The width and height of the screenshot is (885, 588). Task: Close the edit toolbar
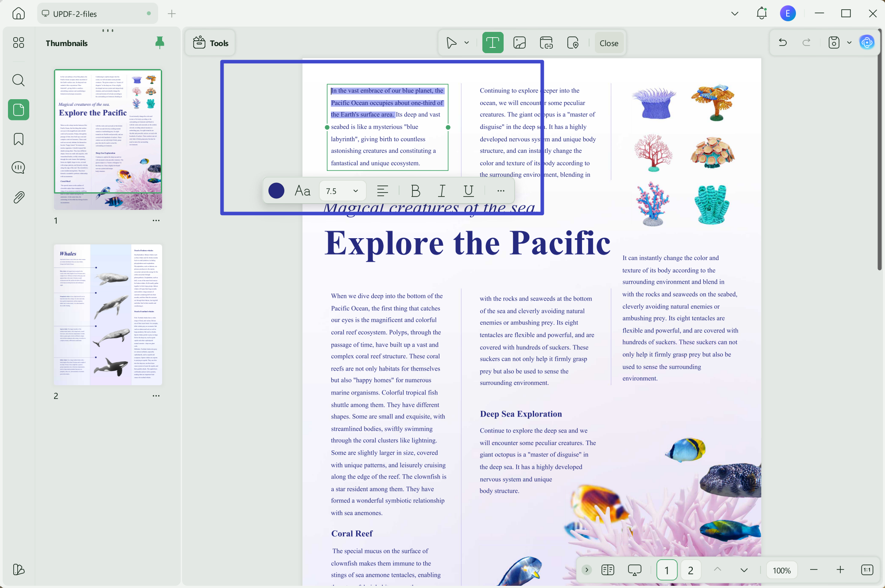pos(609,43)
